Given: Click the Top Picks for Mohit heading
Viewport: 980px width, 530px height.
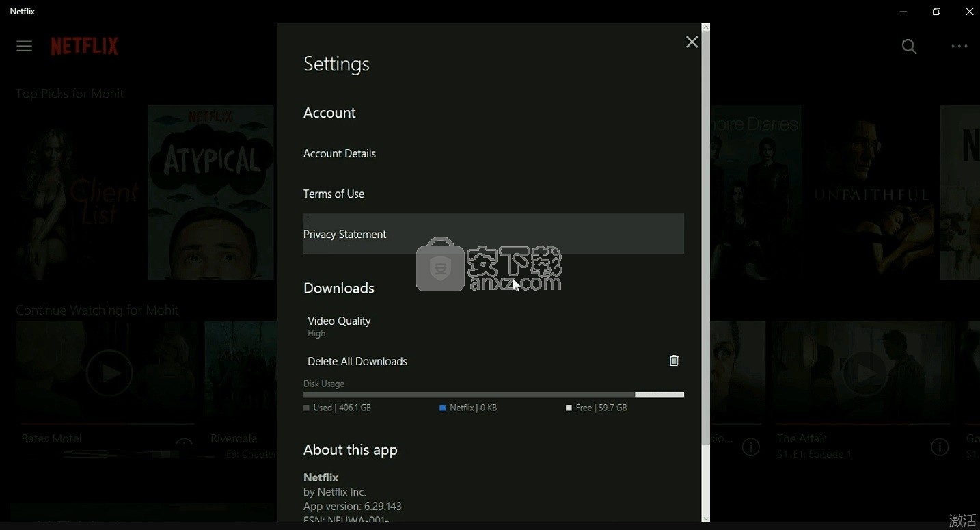Looking at the screenshot, I should (70, 94).
